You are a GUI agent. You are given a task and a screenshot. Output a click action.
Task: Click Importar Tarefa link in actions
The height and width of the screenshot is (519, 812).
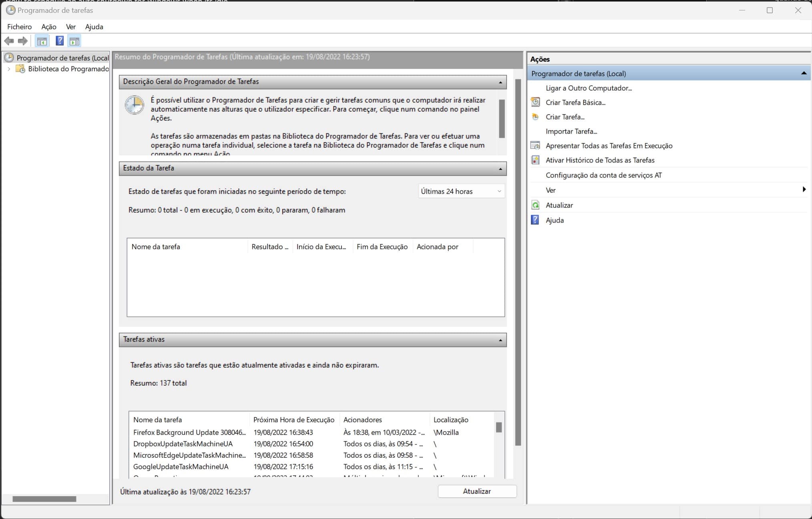point(571,131)
